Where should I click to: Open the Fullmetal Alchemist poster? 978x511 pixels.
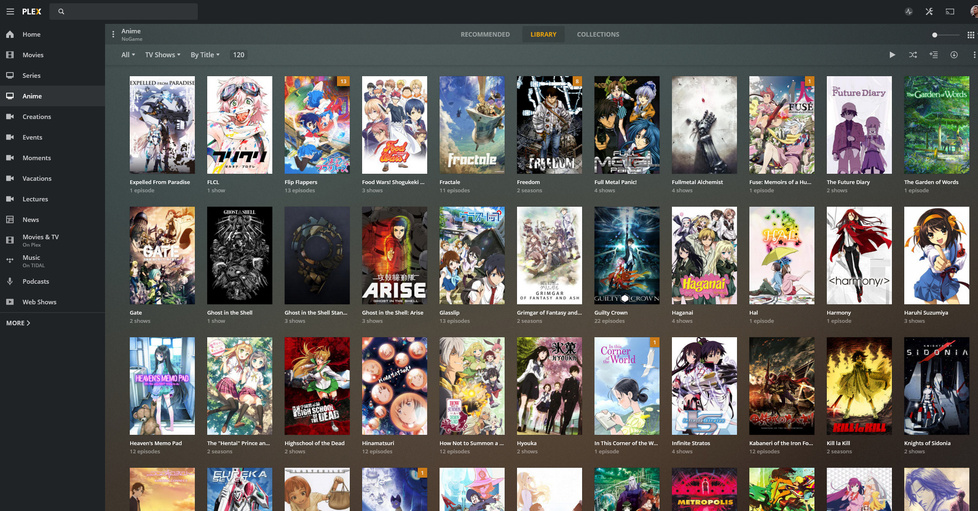(704, 125)
